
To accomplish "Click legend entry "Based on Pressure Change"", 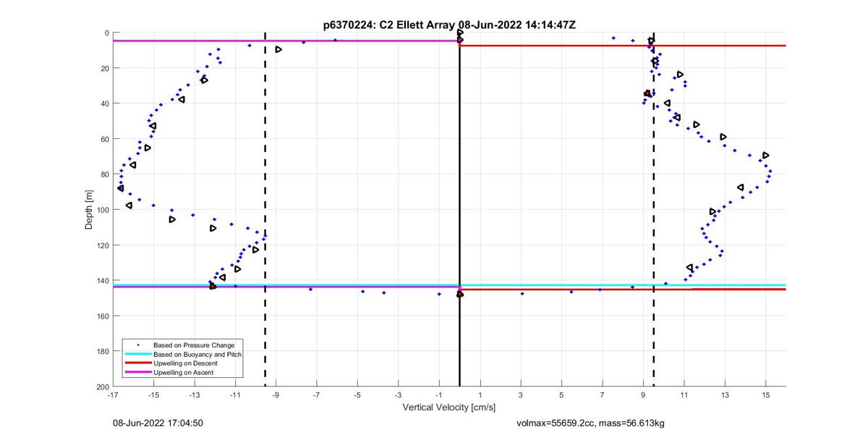I will pyautogui.click(x=193, y=345).
